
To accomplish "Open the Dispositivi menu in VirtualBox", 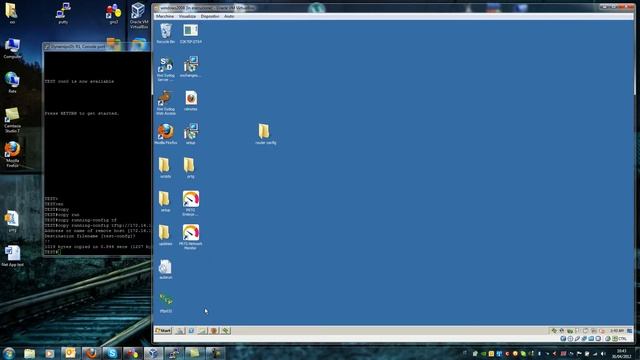I will click(x=210, y=16).
